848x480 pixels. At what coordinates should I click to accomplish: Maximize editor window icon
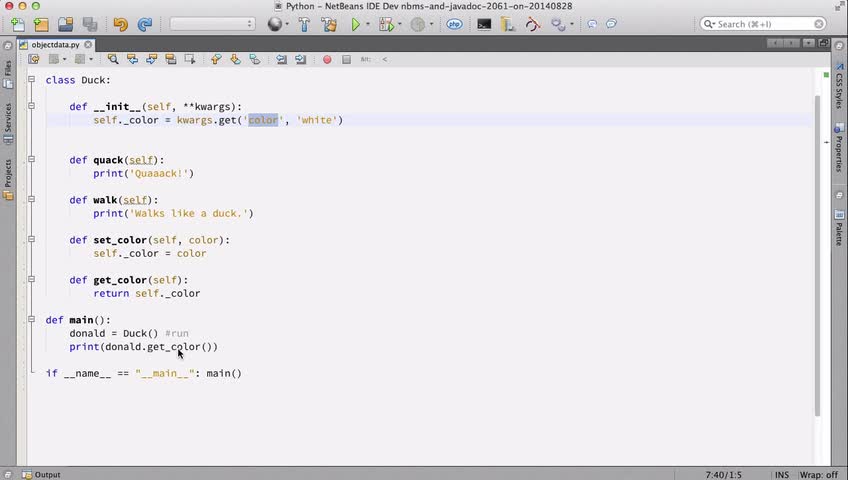824,43
